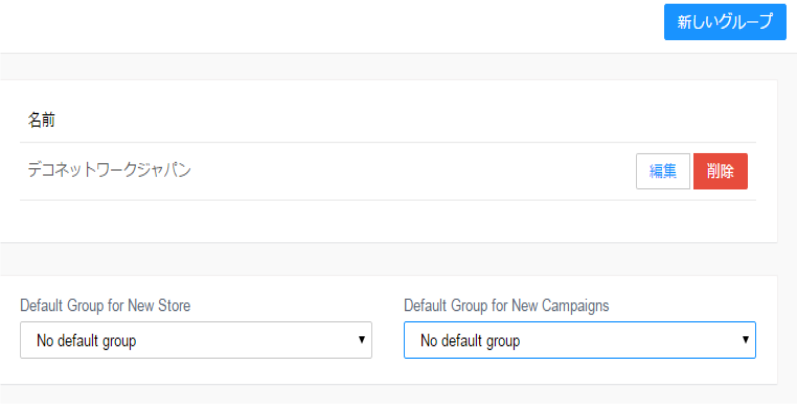Screen dimensions: 797x404
Task: Open the Default Group for New Store dropdown
Action: (196, 340)
